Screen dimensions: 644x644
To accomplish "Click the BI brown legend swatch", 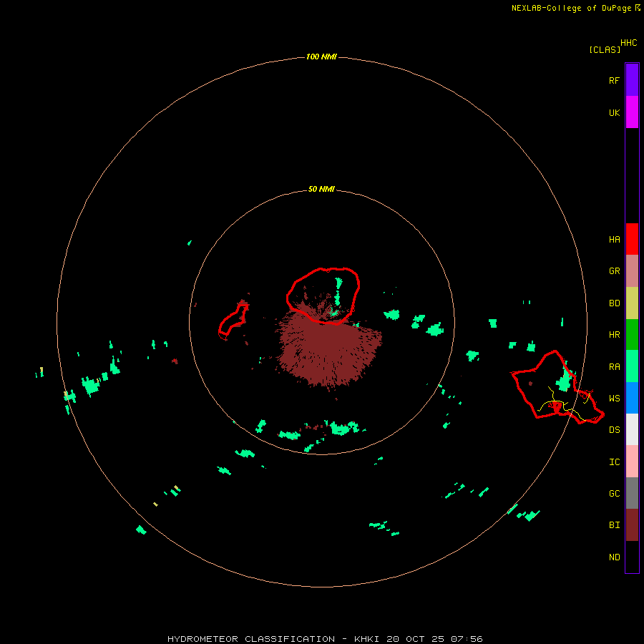I will [x=632, y=525].
